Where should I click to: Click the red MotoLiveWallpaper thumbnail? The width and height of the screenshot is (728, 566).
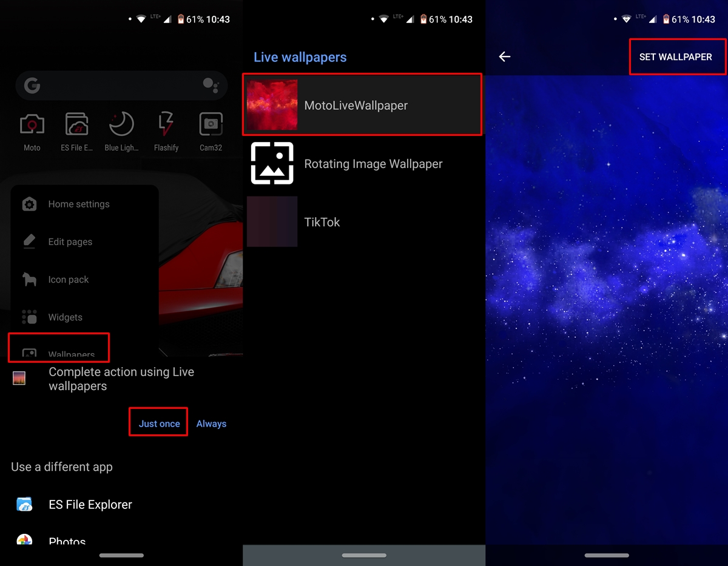272,105
